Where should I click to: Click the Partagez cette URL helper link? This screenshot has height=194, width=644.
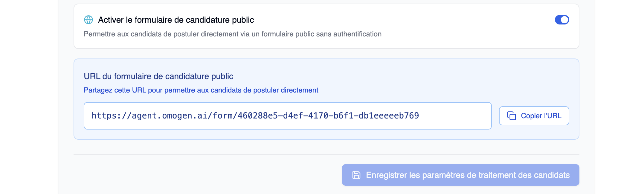coord(201,90)
